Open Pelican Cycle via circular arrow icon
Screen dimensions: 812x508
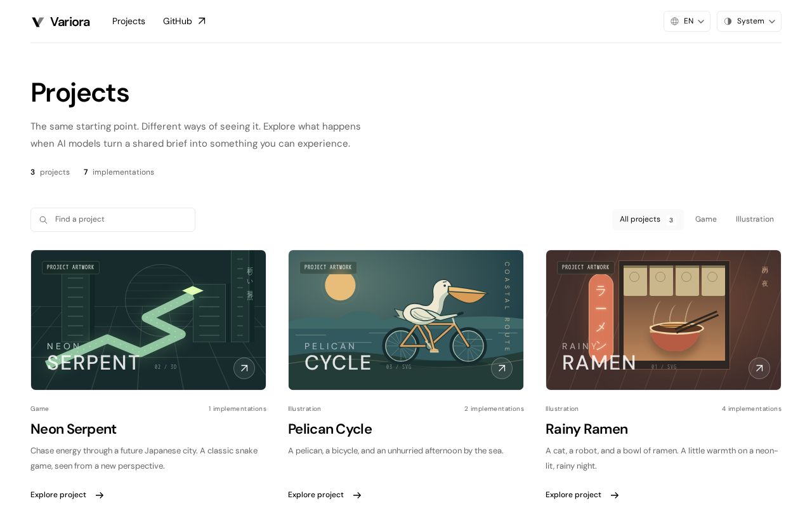click(502, 368)
